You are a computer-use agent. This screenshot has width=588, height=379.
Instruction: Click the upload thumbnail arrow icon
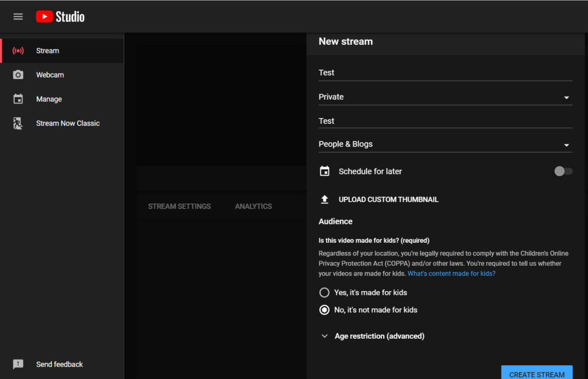tap(324, 199)
